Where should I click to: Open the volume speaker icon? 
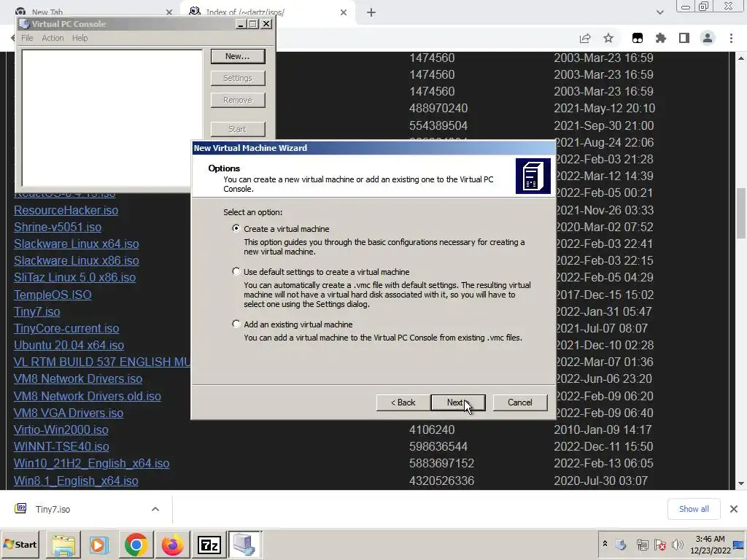677,544
